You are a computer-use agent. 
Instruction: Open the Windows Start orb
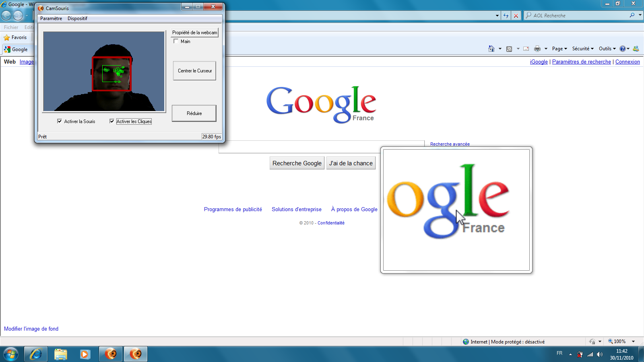[11, 354]
